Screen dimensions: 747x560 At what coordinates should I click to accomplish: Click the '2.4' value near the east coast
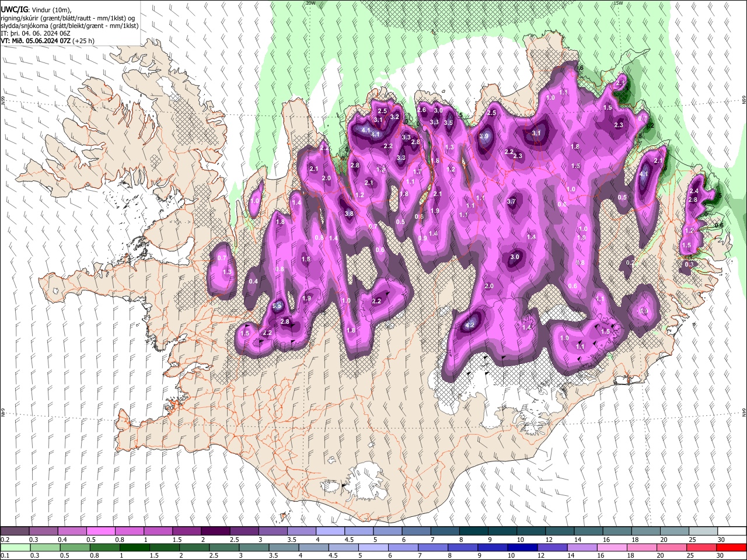[694, 191]
